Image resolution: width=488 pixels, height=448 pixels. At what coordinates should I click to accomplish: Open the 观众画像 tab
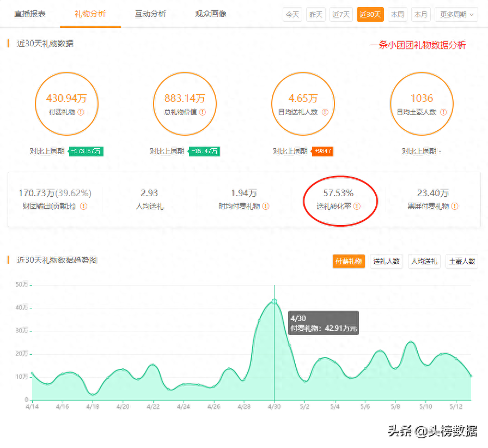(x=211, y=14)
